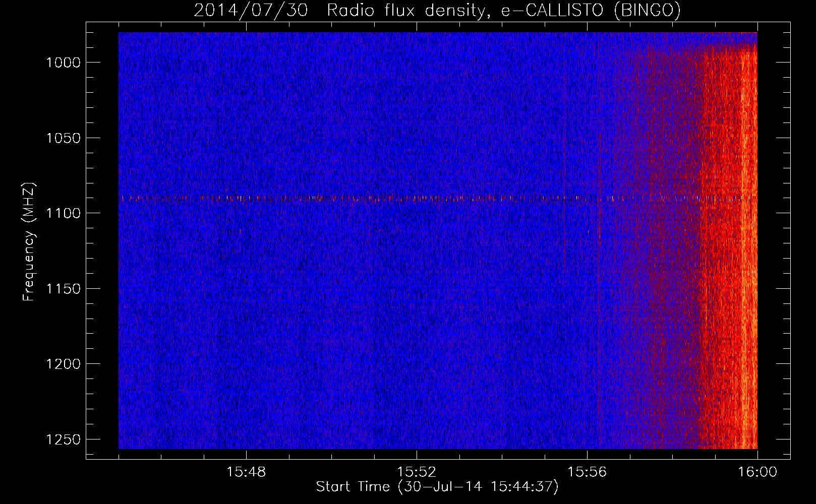
Task: Click the 'Frequency (MHZ)' axis title
Action: [29, 241]
